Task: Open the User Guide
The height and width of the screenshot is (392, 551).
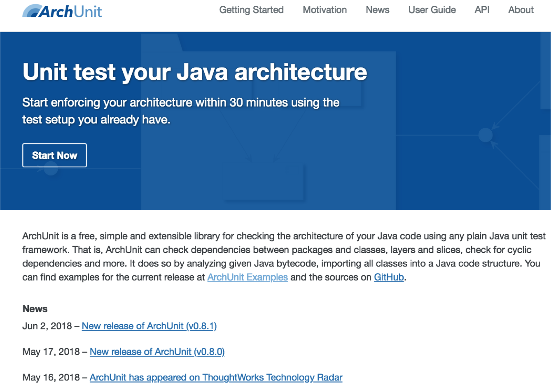Action: (432, 10)
